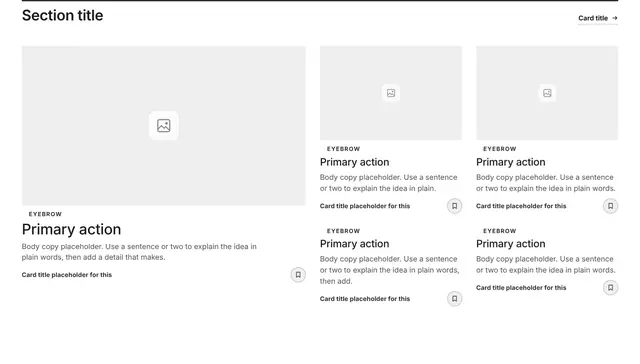Open the large featured image placeholder
This screenshot has width=640, height=364.
pyautogui.click(x=164, y=126)
